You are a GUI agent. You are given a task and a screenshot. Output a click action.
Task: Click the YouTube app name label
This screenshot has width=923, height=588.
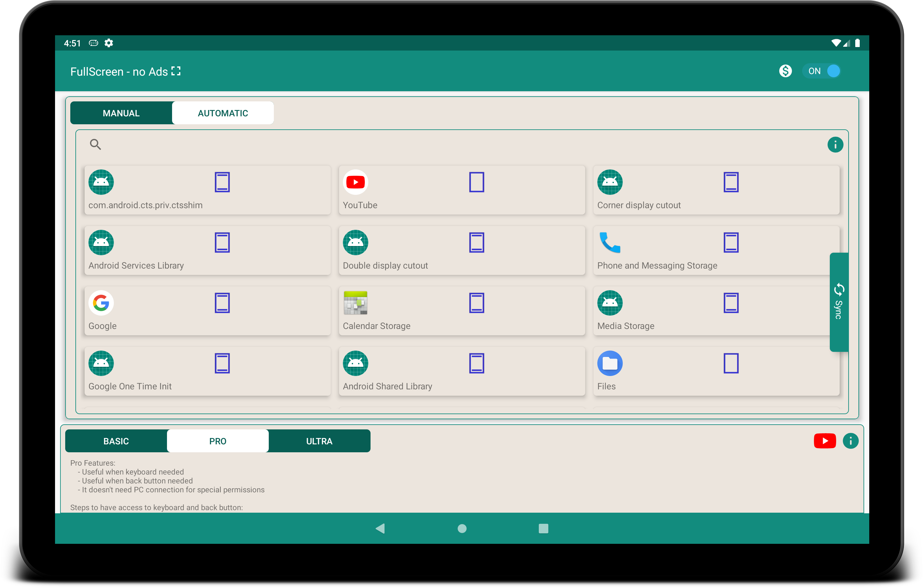click(360, 205)
